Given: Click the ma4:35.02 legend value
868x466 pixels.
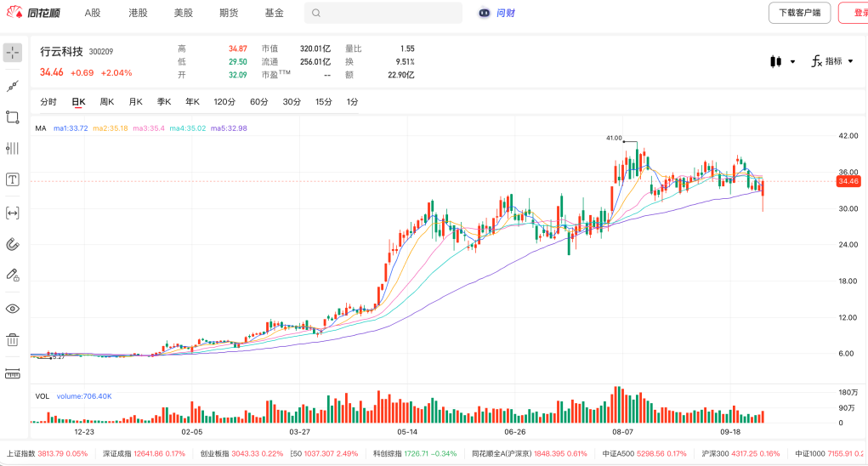Looking at the screenshot, I should point(188,128).
